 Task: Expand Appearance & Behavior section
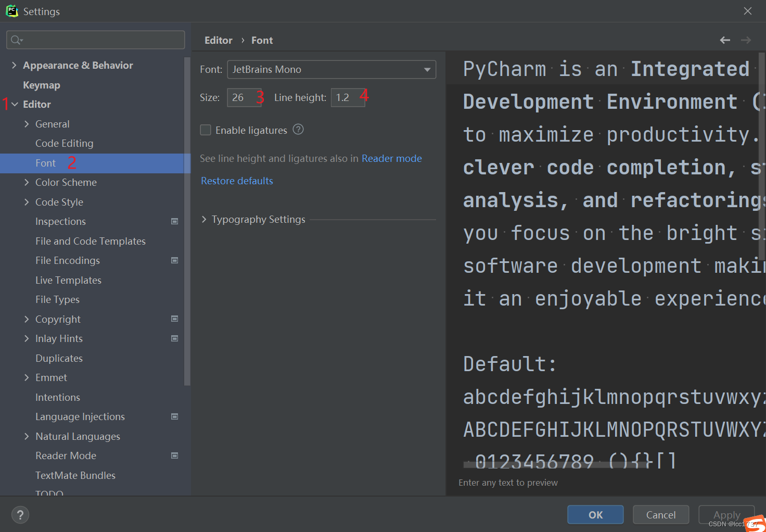pyautogui.click(x=14, y=65)
